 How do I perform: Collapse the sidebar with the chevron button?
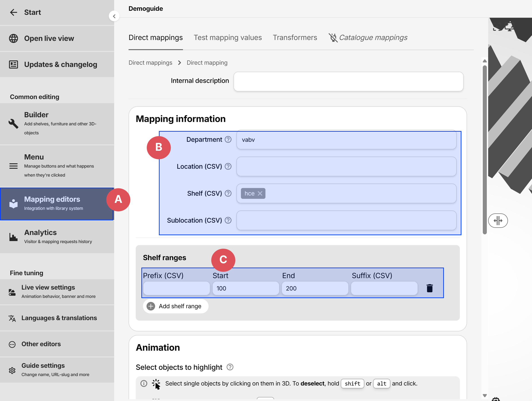[x=114, y=16]
